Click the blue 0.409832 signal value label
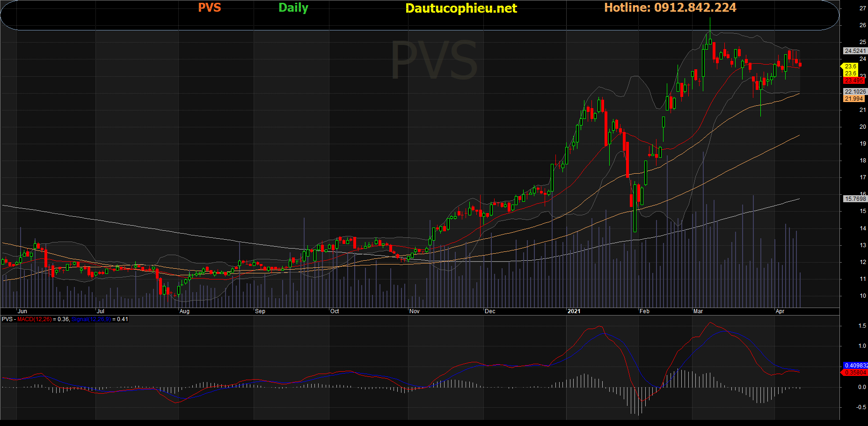 tap(856, 366)
